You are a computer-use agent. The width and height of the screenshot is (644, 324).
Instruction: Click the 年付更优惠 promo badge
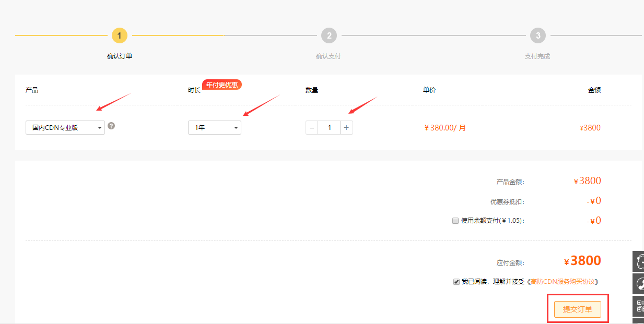222,85
